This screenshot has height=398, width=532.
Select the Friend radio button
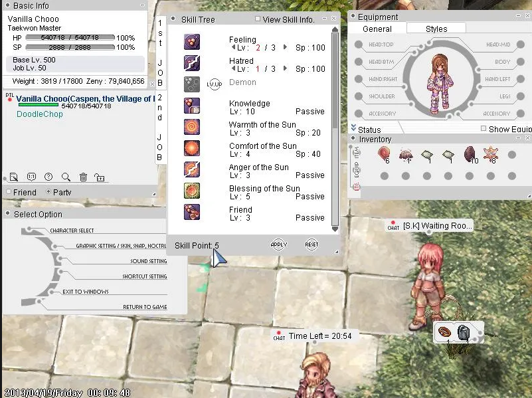click(9, 192)
